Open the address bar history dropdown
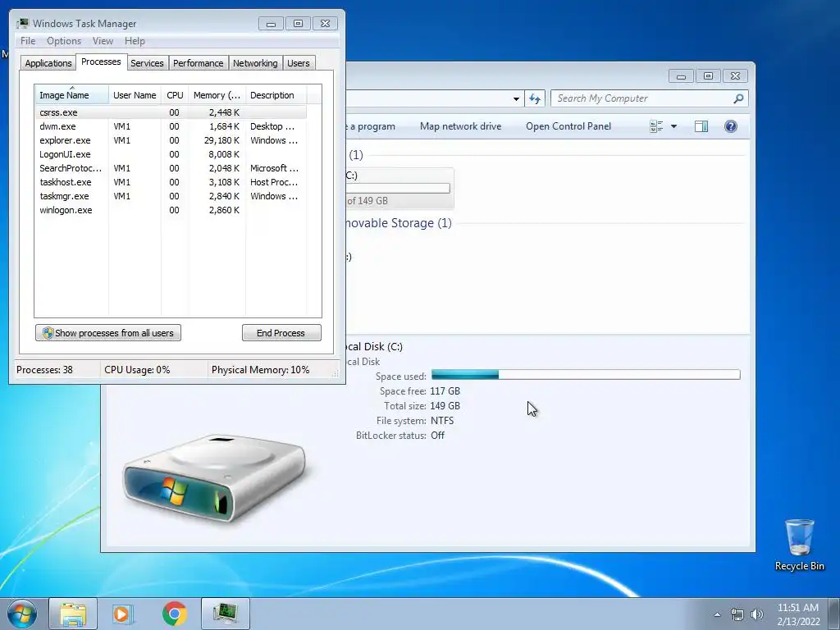Image resolution: width=840 pixels, height=630 pixels. [516, 98]
